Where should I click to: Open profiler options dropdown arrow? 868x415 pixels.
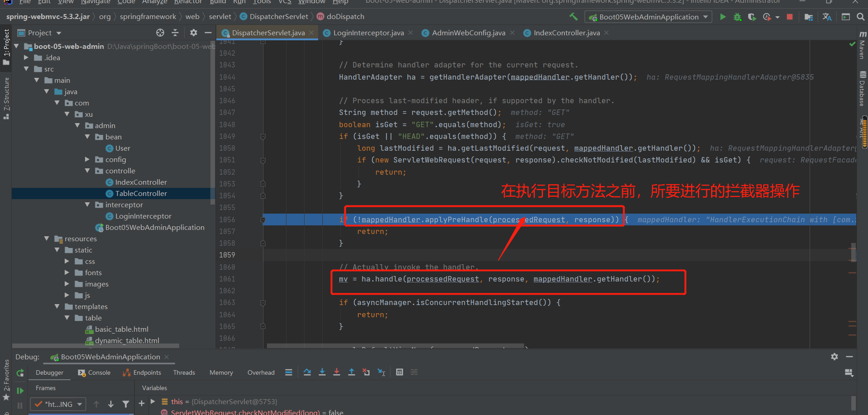(777, 17)
